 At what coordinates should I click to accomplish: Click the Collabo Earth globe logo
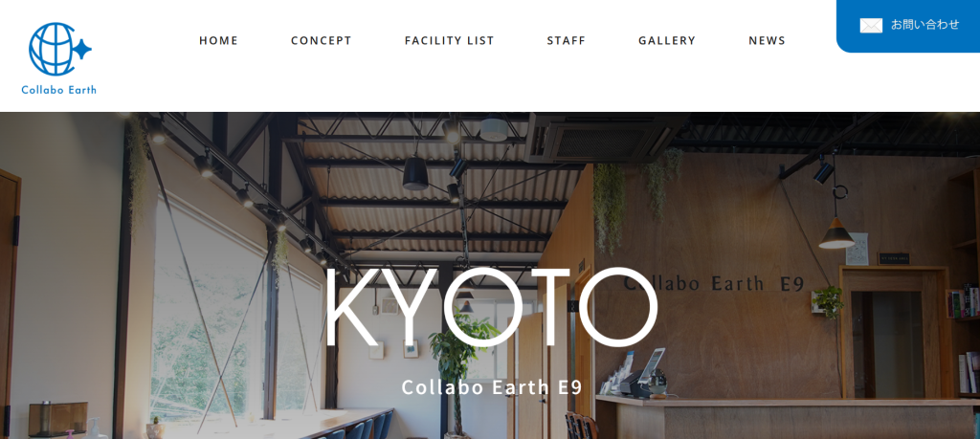pyautogui.click(x=59, y=57)
